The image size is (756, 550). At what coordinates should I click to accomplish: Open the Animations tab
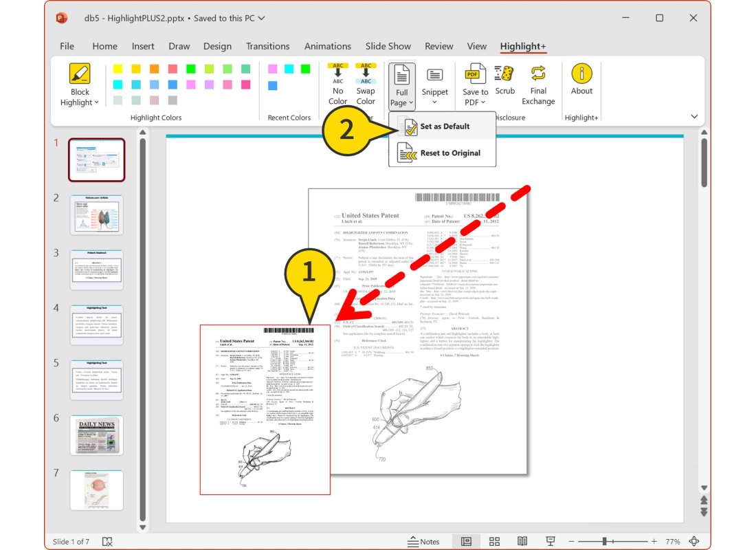[327, 46]
